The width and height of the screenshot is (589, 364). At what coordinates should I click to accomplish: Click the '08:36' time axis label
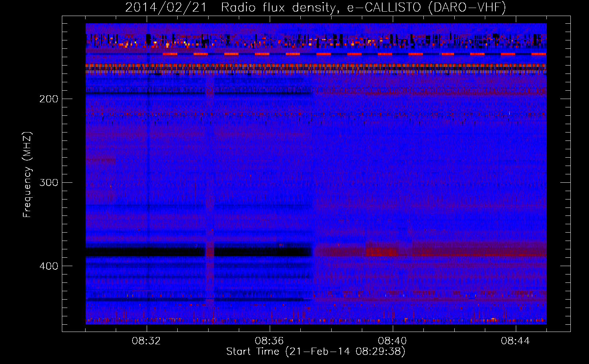pos(269,341)
